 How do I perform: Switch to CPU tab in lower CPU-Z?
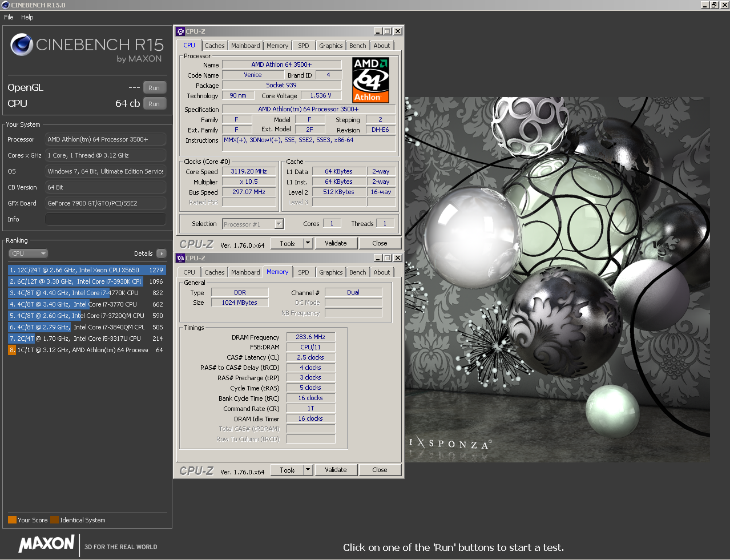pyautogui.click(x=189, y=272)
